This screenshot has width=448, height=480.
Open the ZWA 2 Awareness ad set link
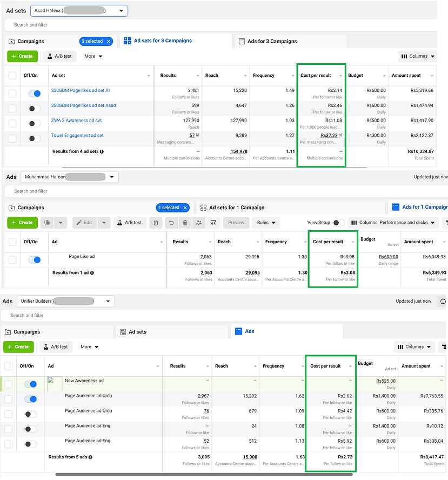76,121
